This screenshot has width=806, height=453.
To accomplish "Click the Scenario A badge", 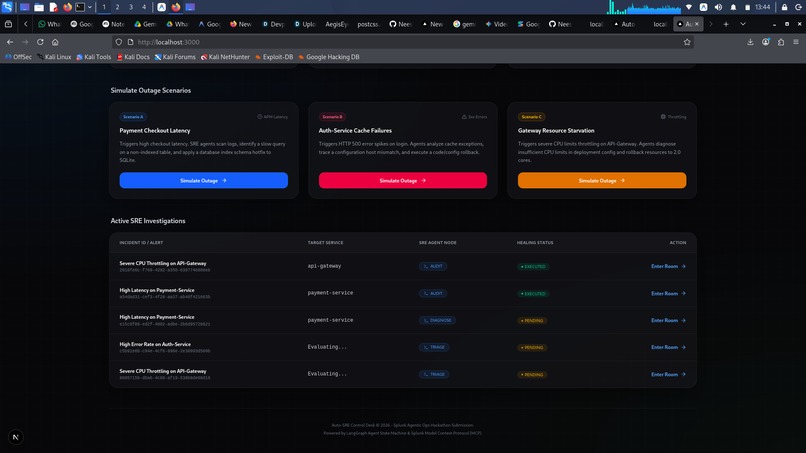I will (x=133, y=117).
